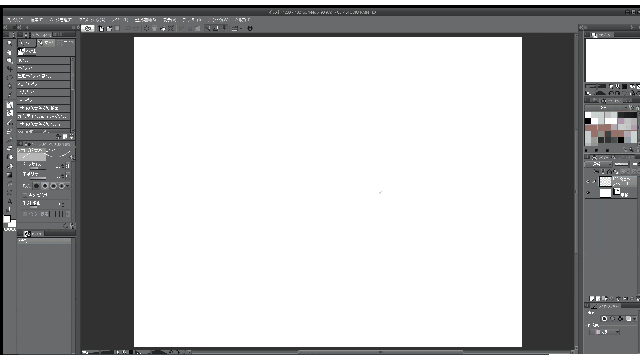Click the New file icon
The width and height of the screenshot is (640, 360).
click(101, 28)
